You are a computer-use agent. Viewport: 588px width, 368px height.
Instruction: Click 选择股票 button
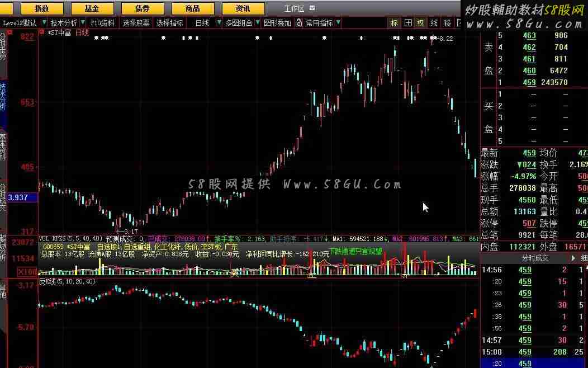click(x=136, y=23)
